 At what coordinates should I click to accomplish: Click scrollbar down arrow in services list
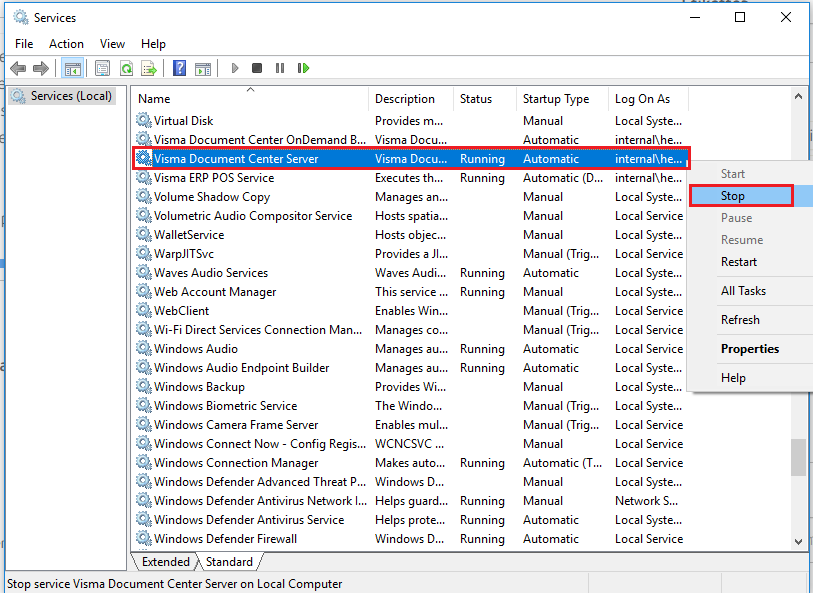click(x=798, y=542)
